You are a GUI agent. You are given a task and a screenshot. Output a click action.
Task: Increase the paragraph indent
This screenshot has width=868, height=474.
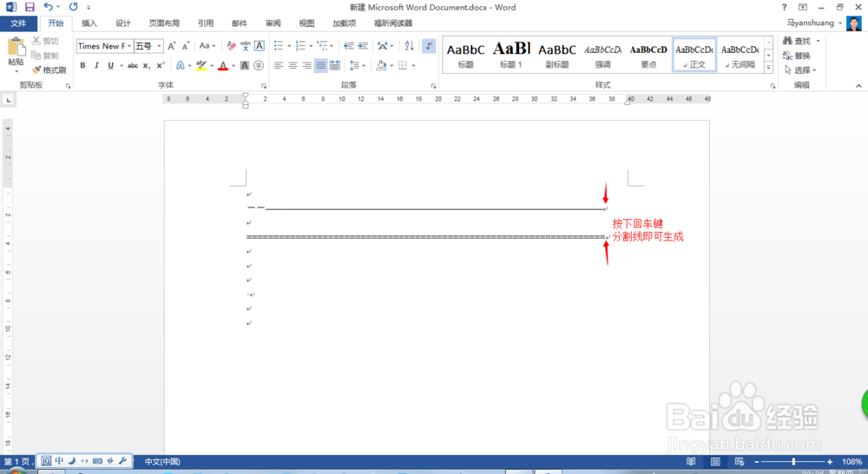(x=363, y=46)
